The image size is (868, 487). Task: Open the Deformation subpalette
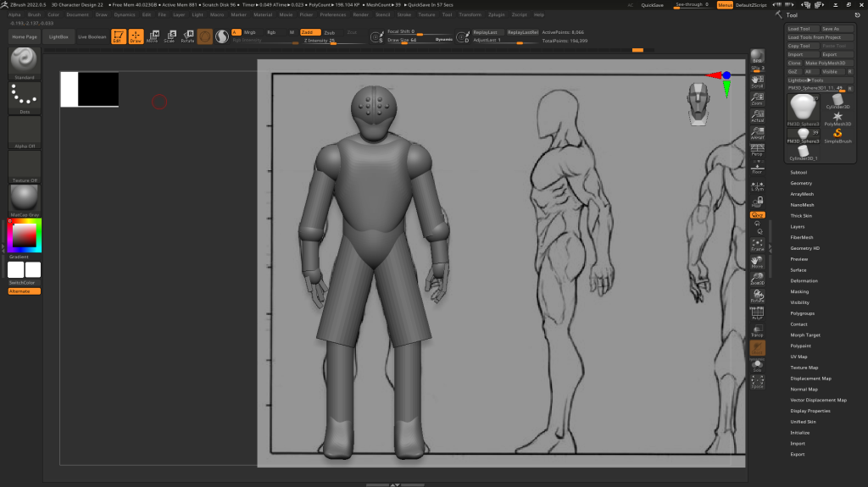click(x=804, y=280)
